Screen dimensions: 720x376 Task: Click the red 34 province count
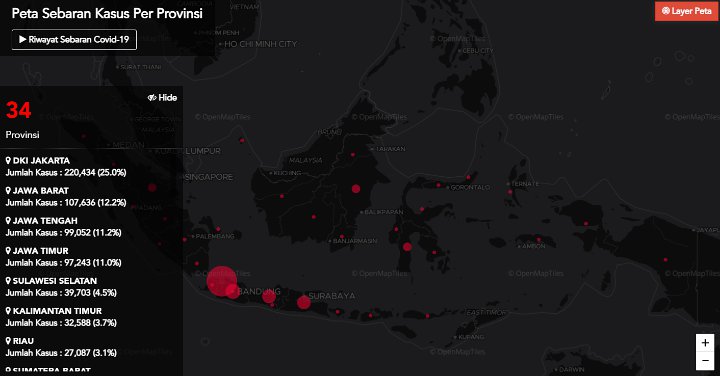pos(19,110)
